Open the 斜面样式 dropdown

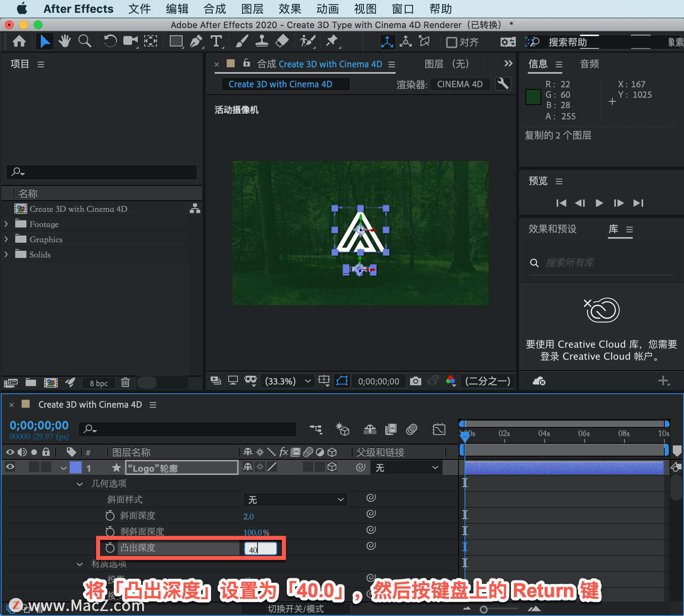pos(296,499)
